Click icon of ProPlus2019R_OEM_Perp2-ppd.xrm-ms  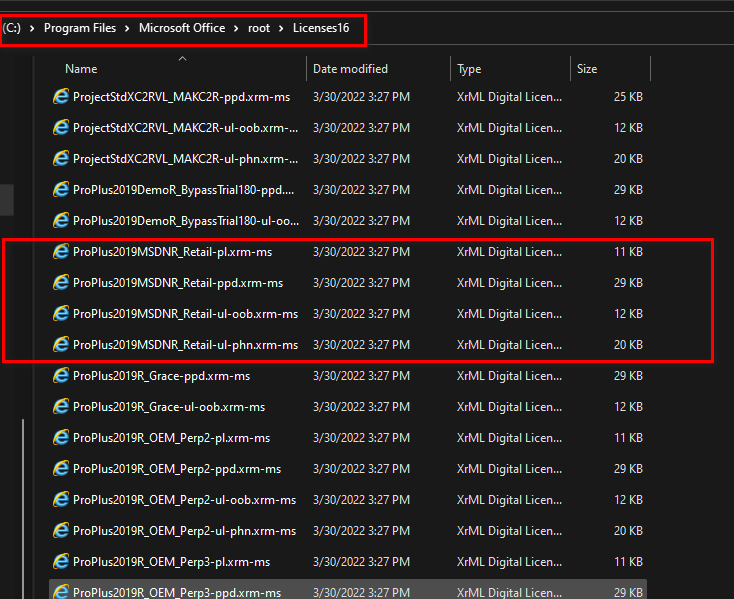tap(61, 468)
